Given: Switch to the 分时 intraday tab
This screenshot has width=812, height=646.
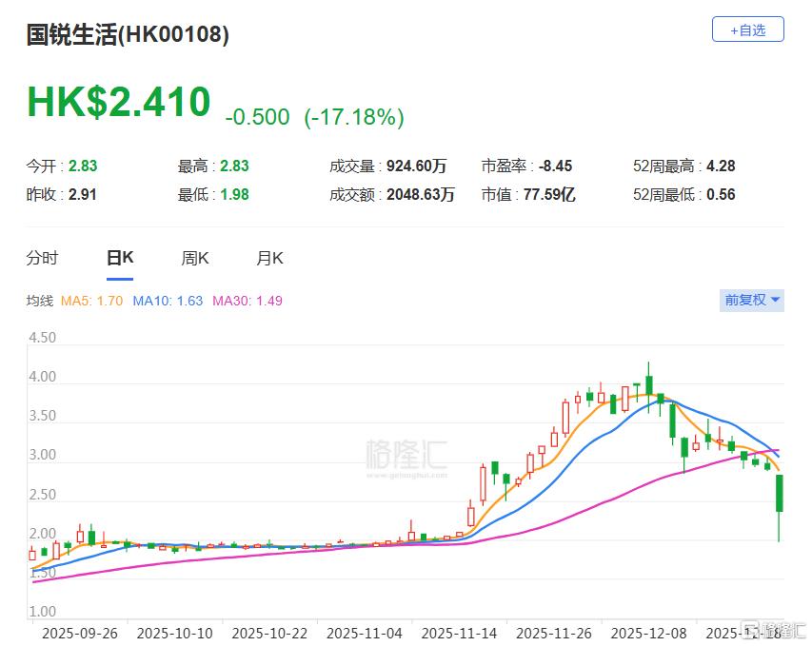Looking at the screenshot, I should pyautogui.click(x=43, y=257).
